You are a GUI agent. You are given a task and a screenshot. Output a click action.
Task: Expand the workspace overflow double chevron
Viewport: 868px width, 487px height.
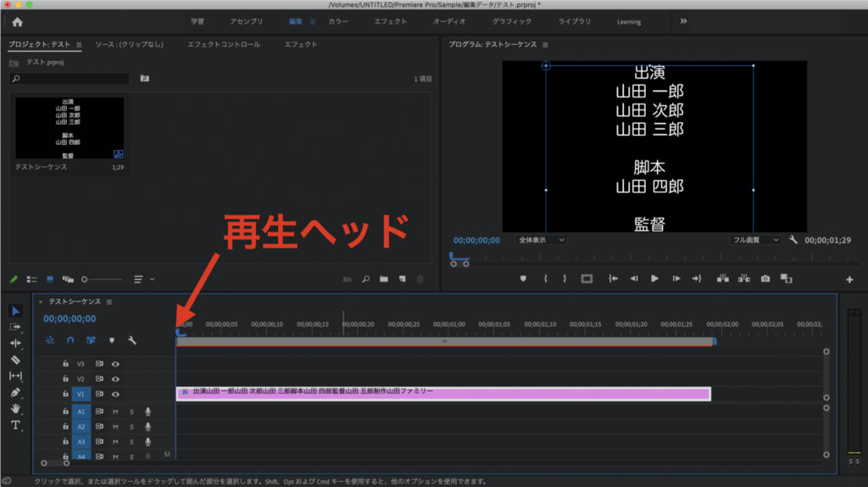pos(684,21)
